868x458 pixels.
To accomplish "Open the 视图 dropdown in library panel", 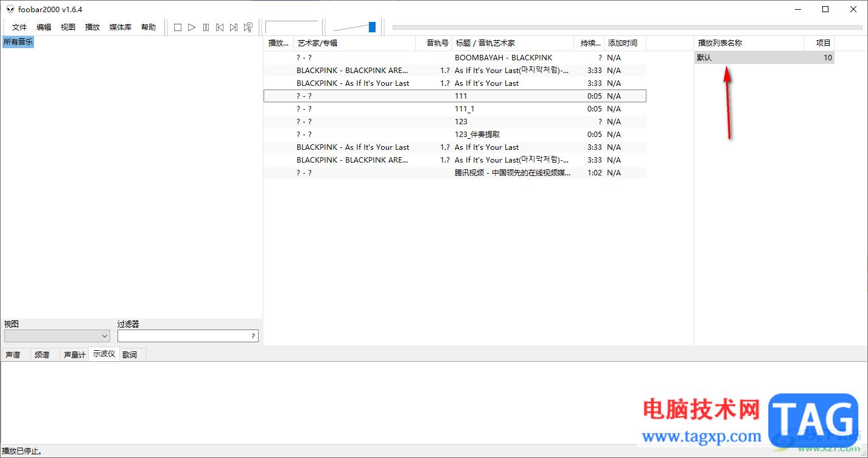I will pos(57,336).
